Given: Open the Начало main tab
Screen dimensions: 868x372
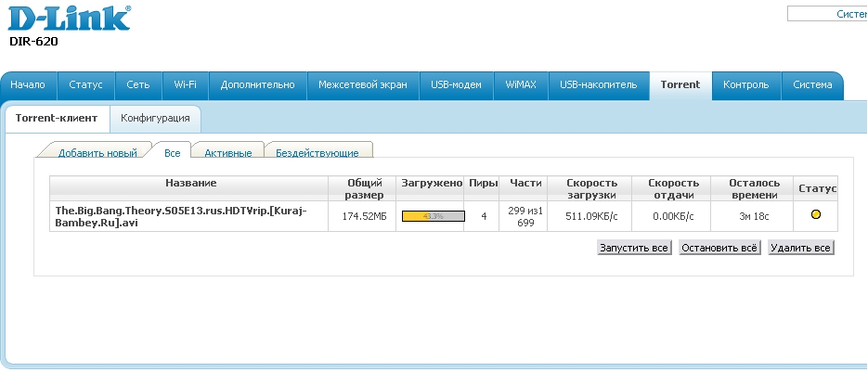Looking at the screenshot, I should coord(28,85).
